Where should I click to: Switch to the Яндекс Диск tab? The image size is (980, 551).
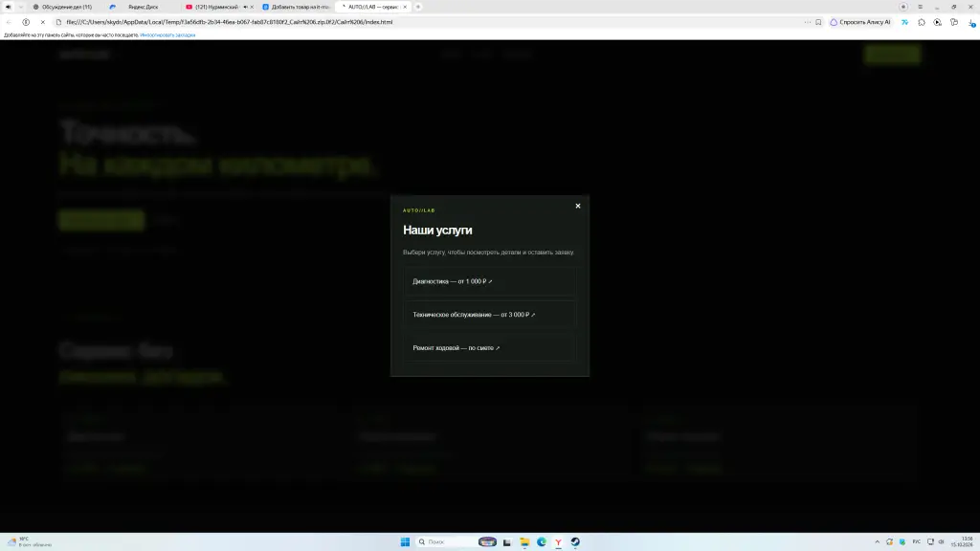(143, 7)
